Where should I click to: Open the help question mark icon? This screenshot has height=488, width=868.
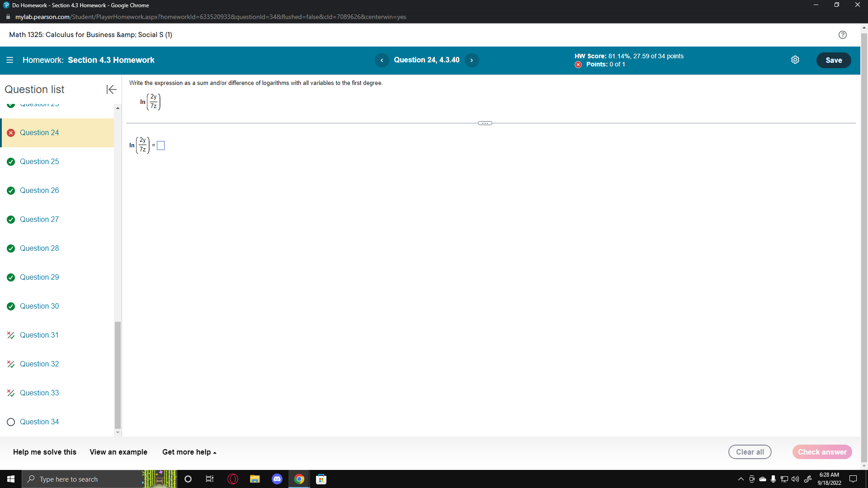843,35
